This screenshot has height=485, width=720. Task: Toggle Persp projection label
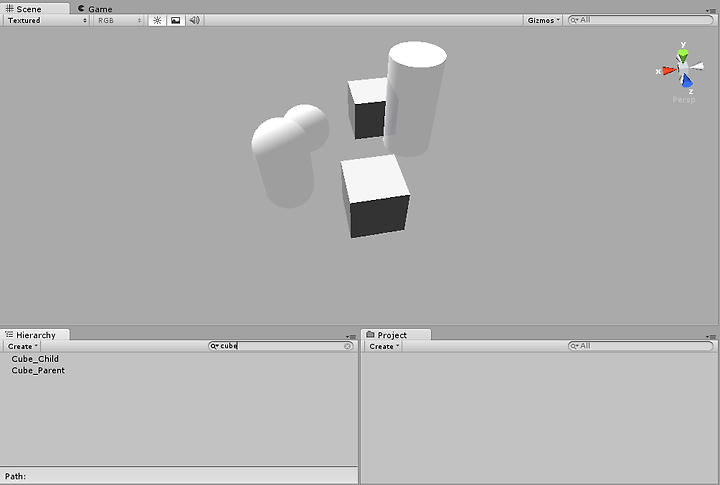(683, 100)
